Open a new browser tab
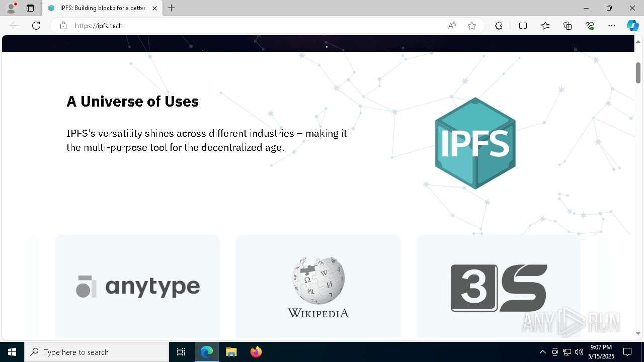The image size is (644, 362). point(172,8)
